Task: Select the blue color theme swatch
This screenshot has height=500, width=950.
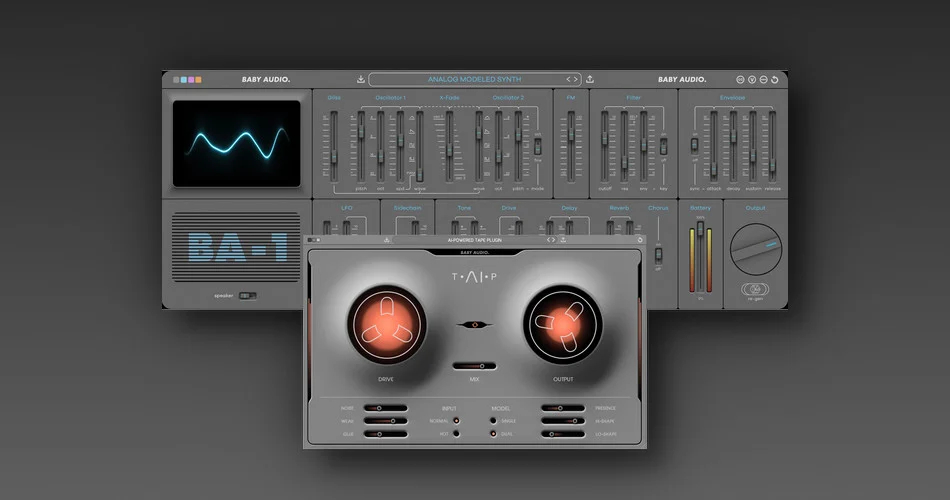Action: [184, 79]
